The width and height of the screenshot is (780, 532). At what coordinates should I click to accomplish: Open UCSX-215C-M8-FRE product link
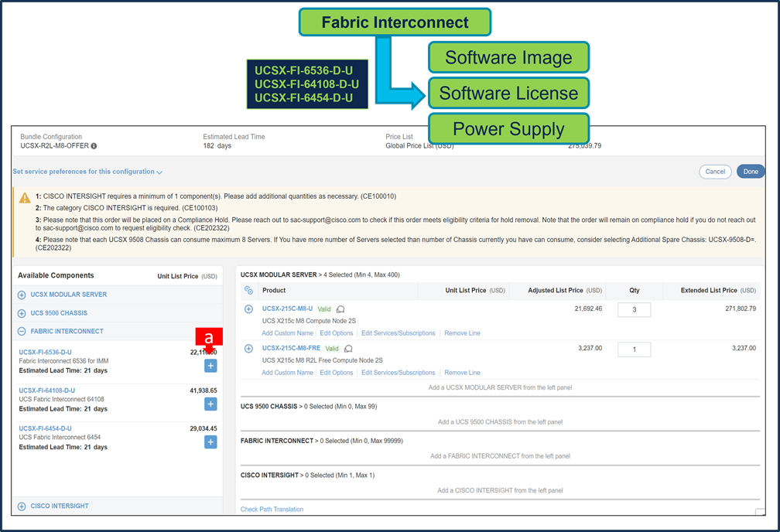[292, 348]
